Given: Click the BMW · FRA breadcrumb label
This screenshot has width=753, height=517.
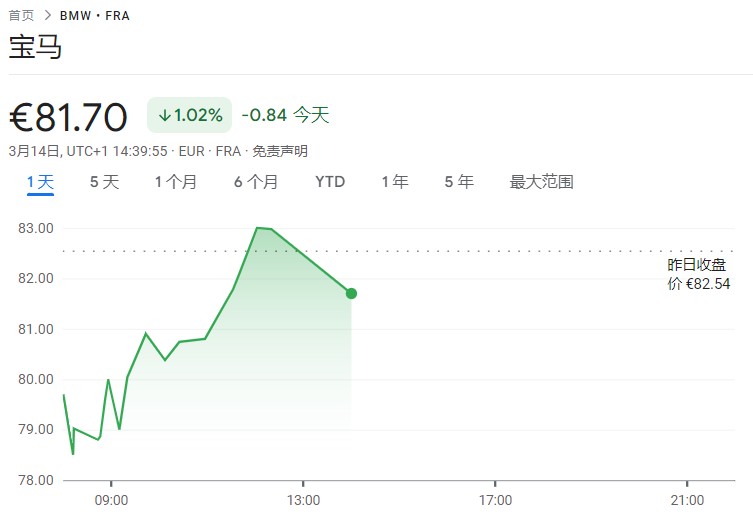Looking at the screenshot, I should tap(95, 16).
